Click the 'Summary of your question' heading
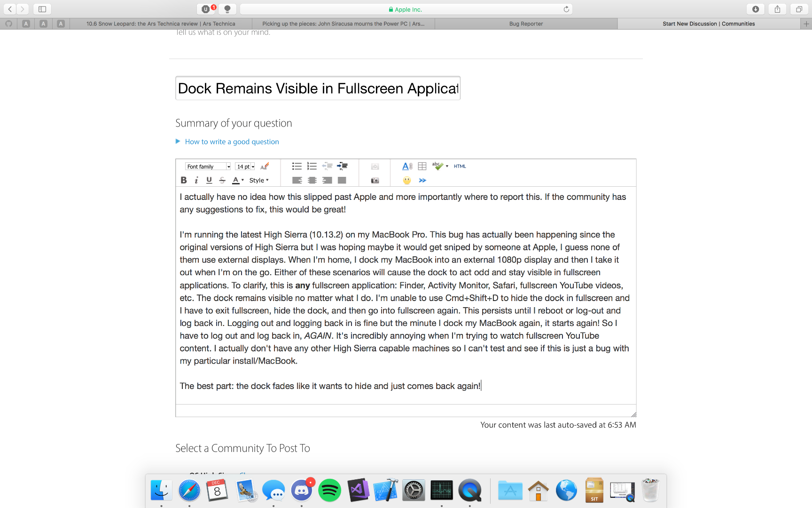 234,123
